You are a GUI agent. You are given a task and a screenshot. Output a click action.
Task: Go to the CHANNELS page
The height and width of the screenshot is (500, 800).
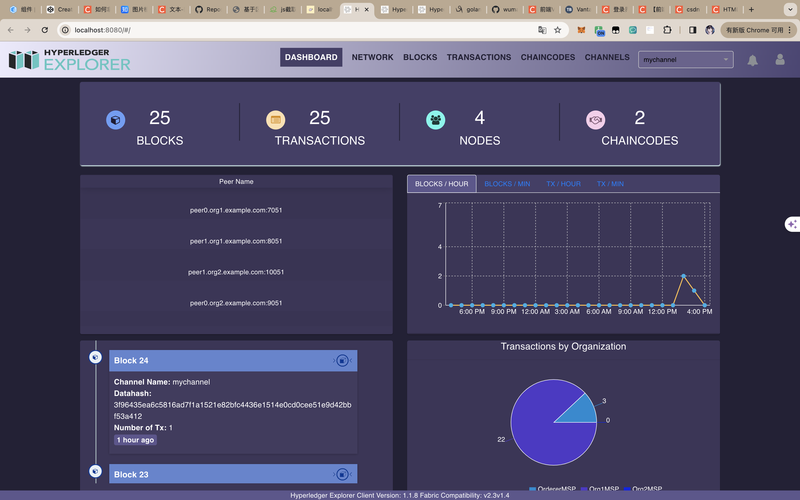[607, 57]
